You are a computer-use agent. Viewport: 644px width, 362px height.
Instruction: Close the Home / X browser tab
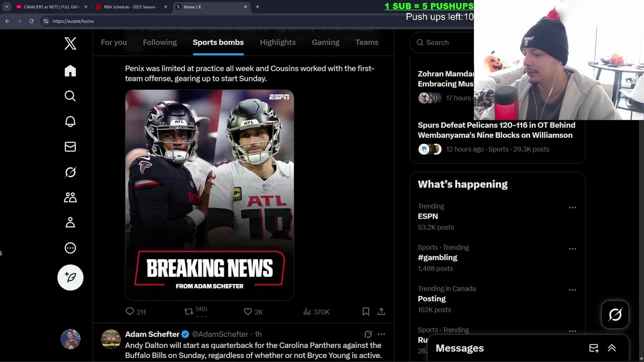[x=246, y=7]
